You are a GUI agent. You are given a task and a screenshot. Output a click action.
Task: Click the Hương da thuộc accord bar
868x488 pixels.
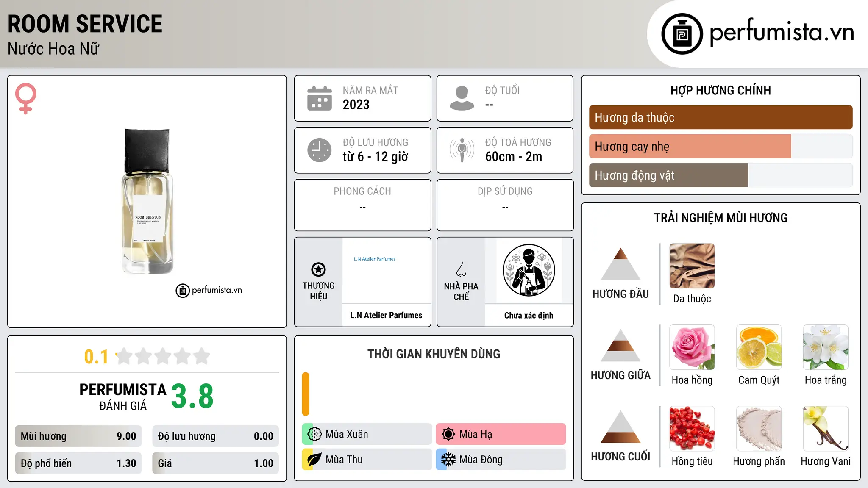pos(721,117)
